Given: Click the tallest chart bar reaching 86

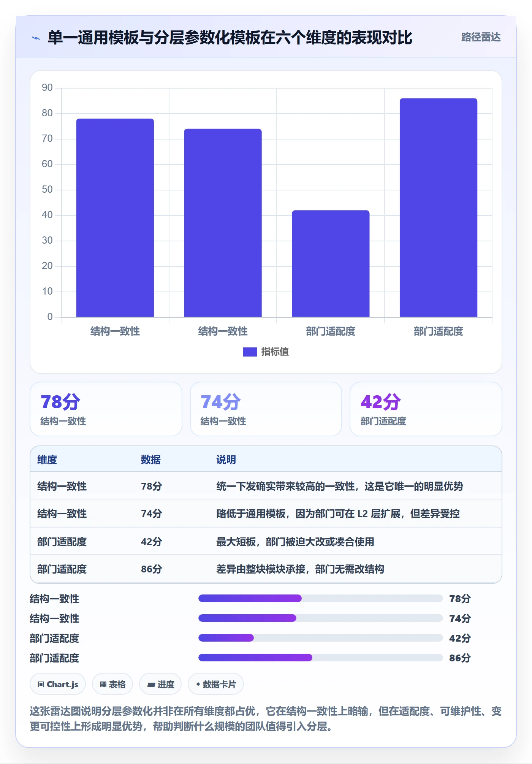Looking at the screenshot, I should point(438,208).
